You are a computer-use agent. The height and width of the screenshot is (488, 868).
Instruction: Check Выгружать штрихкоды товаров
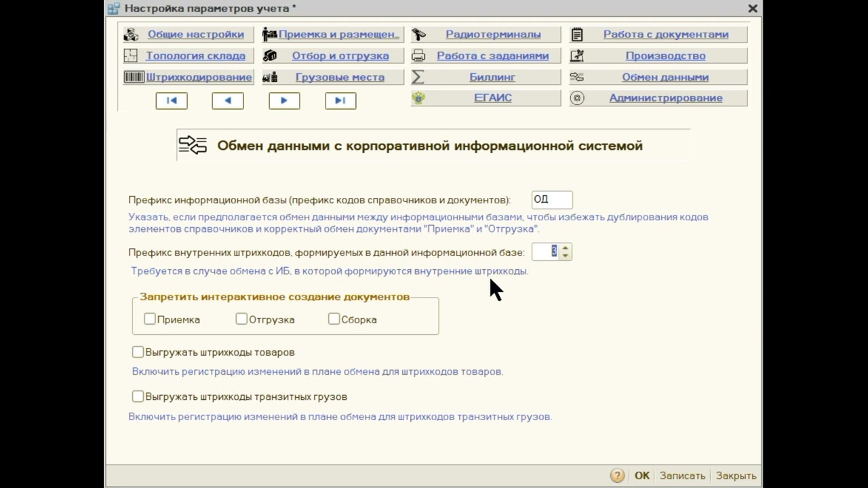pos(138,352)
